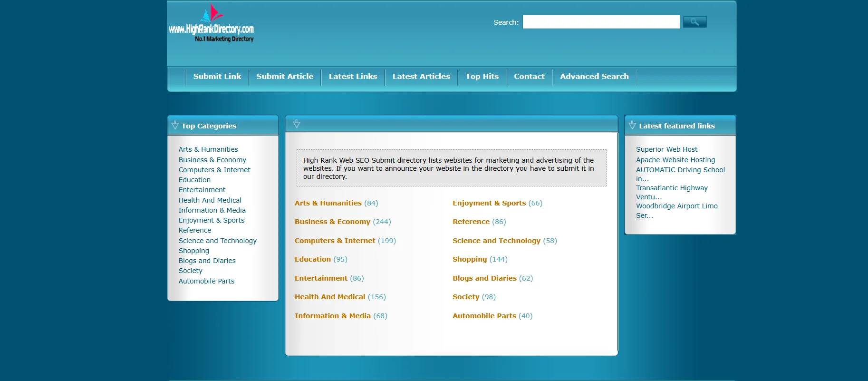Select Society in Top Categories sidebar
This screenshot has height=381, width=868.
tap(191, 271)
